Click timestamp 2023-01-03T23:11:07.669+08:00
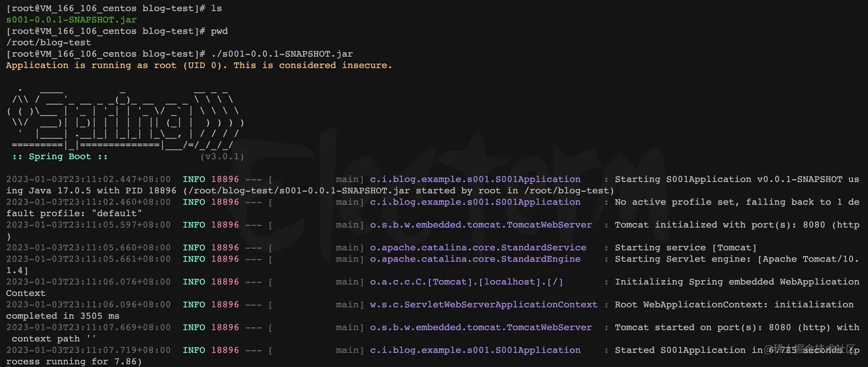Viewport: 868px width, 367px height. click(x=88, y=327)
